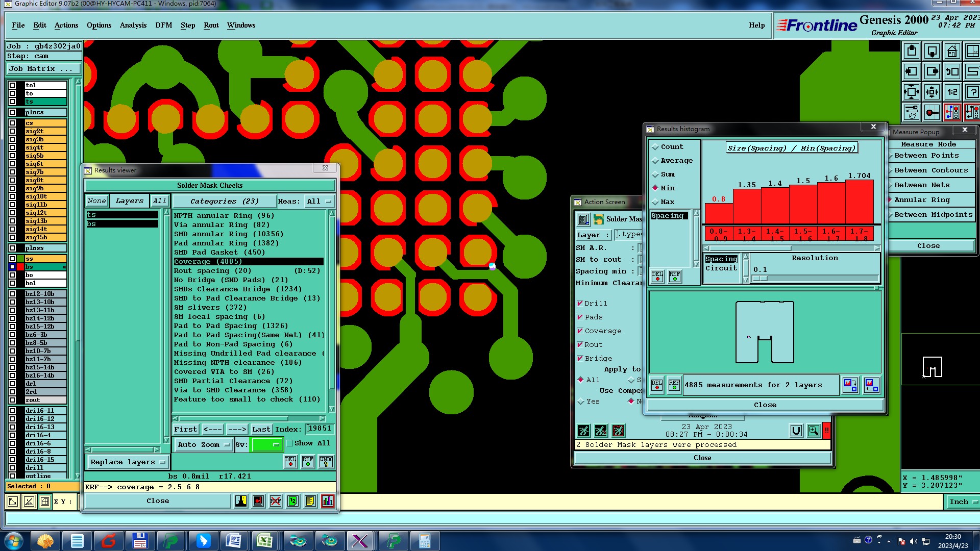This screenshot has height=551, width=980.
Task: Toggle the Coverage checkbox in Action Screen
Action: click(x=580, y=331)
